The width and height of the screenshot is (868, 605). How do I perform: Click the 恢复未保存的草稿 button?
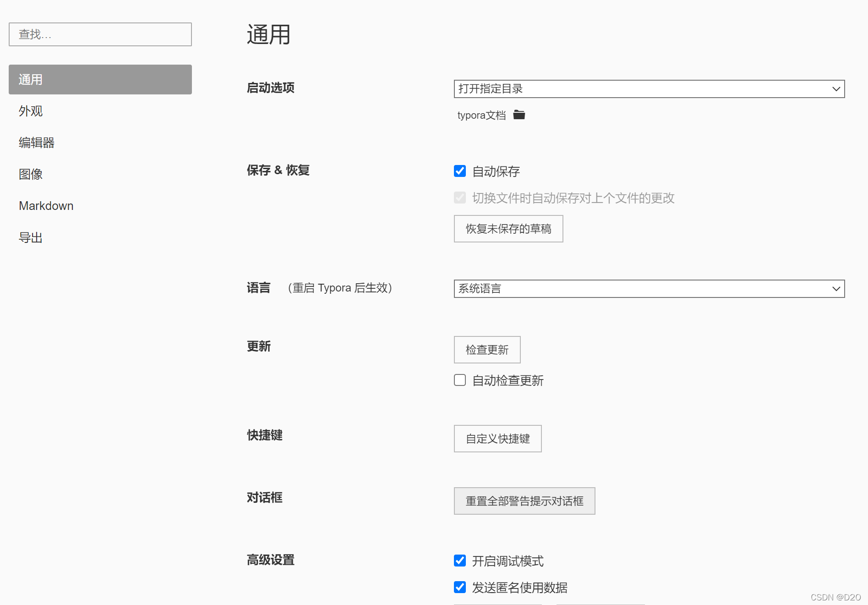tap(508, 229)
